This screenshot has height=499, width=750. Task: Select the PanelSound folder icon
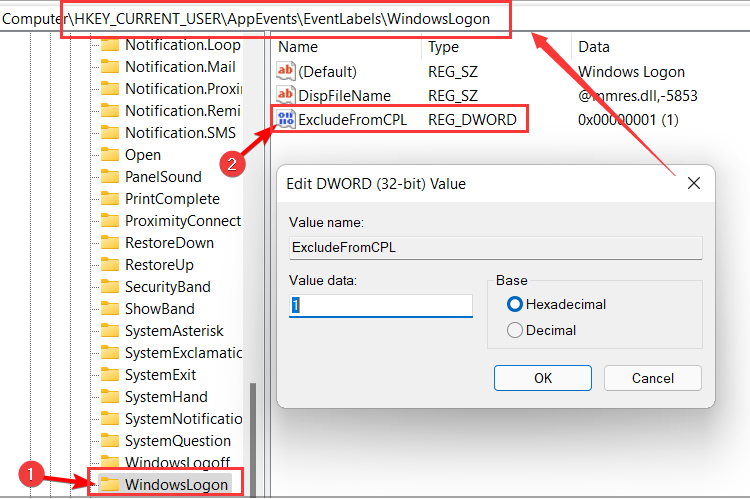[x=110, y=177]
